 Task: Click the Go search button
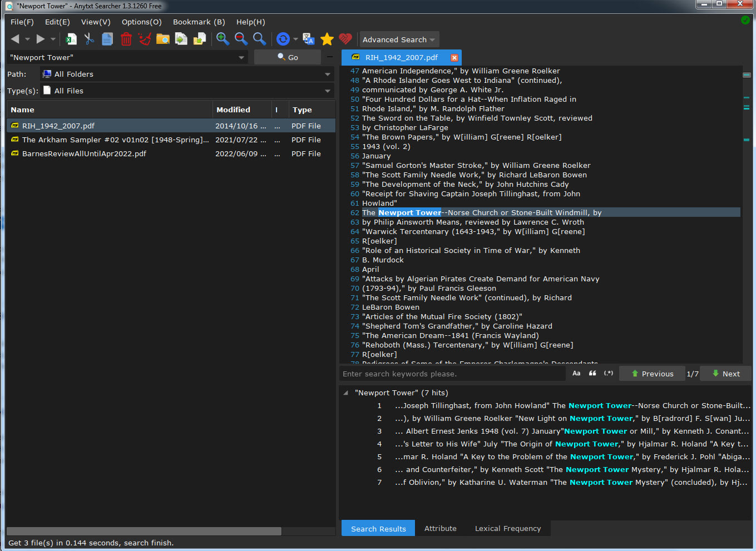tap(288, 57)
